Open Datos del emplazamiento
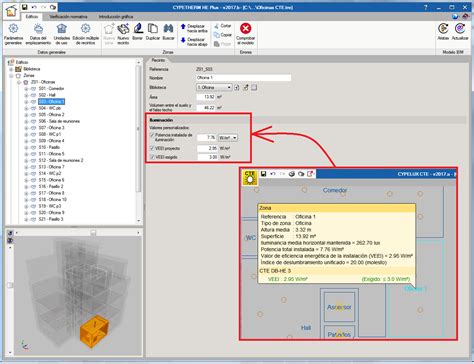Screen dimensions: 474x364 click(x=38, y=34)
